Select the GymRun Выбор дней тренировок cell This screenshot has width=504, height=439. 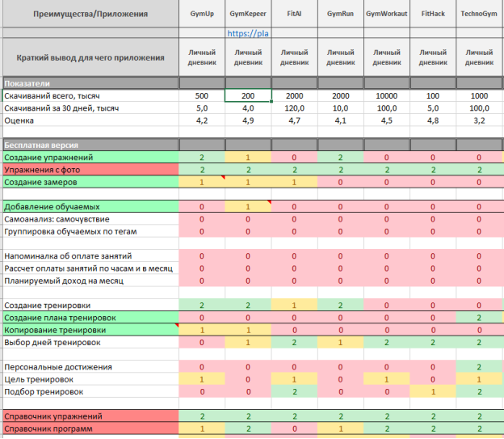340,343
